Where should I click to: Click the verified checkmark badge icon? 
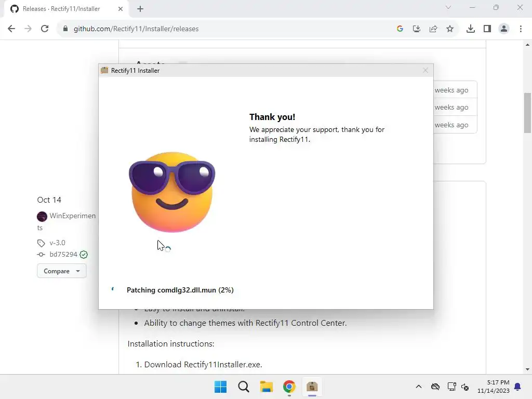(84, 255)
